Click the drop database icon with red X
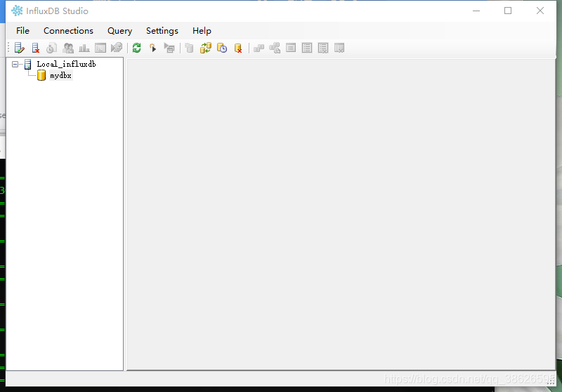Viewport: 562px width, 392px height. 238,48
